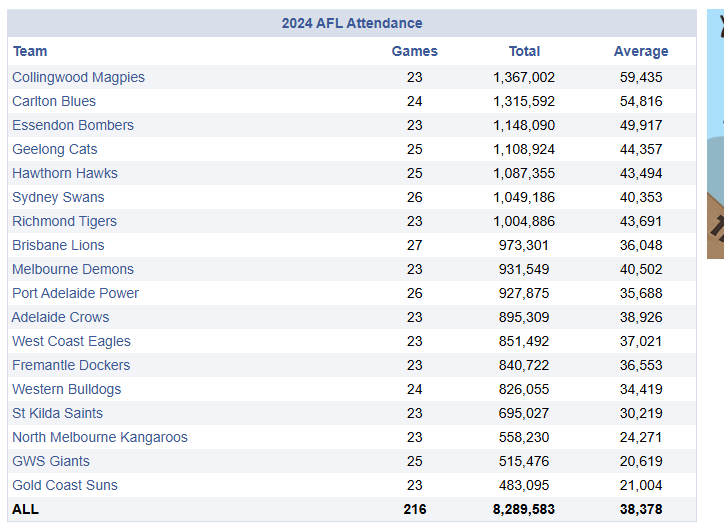Select total attendance value 851,492
The image size is (724, 529).
tap(524, 341)
